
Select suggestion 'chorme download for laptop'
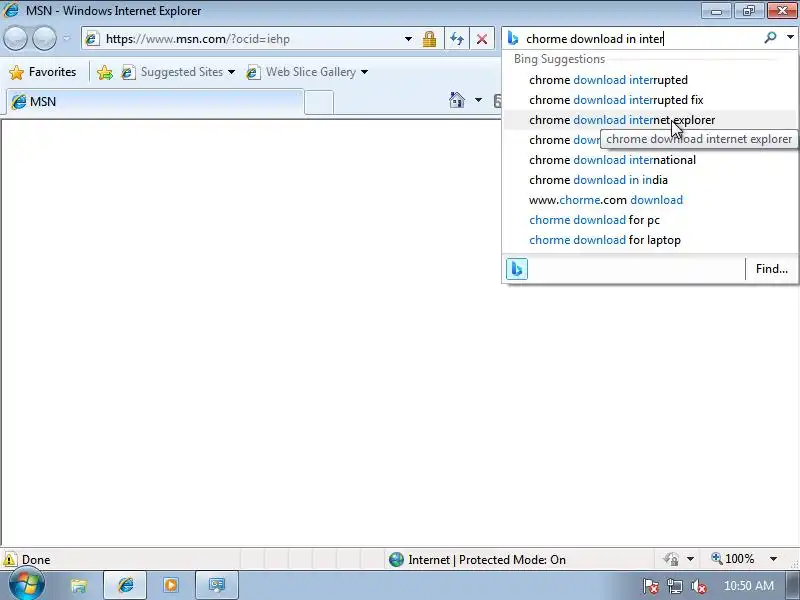[649, 240]
